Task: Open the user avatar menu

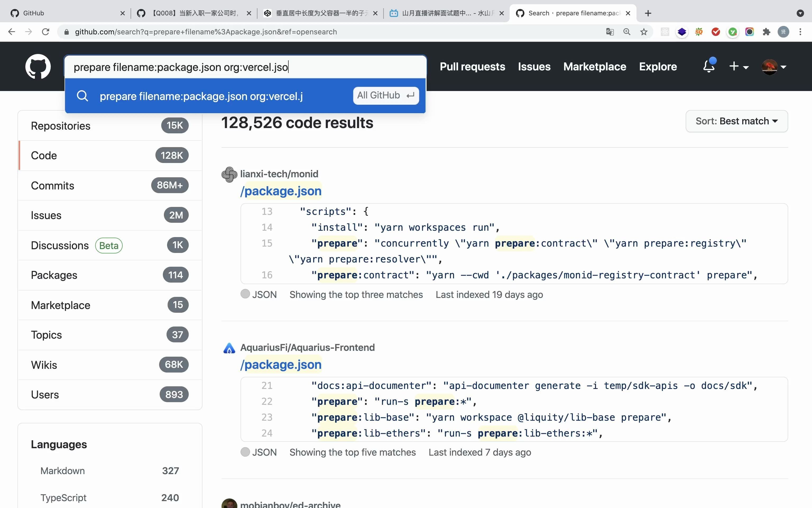Action: pyautogui.click(x=774, y=66)
